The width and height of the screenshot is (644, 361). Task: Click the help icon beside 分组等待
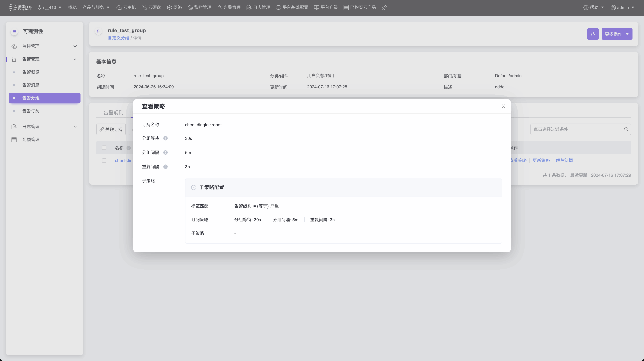[165, 138]
